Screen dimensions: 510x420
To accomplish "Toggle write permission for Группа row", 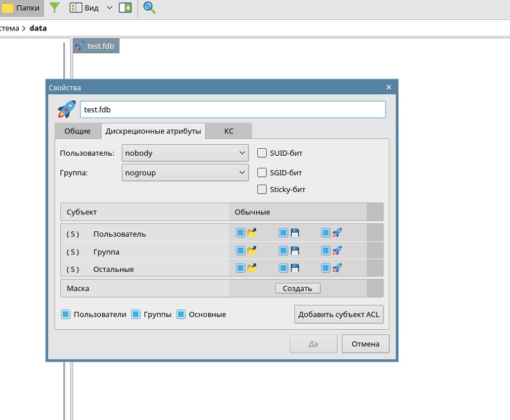I will [x=283, y=251].
